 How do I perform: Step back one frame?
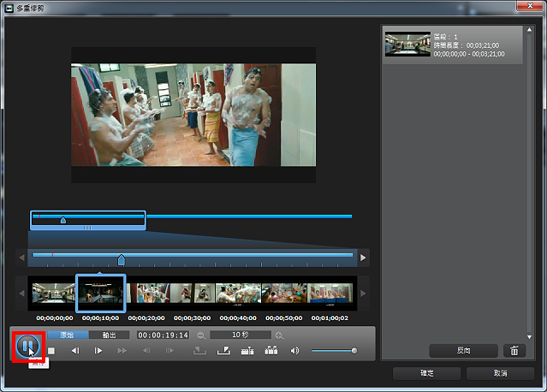[75, 351]
